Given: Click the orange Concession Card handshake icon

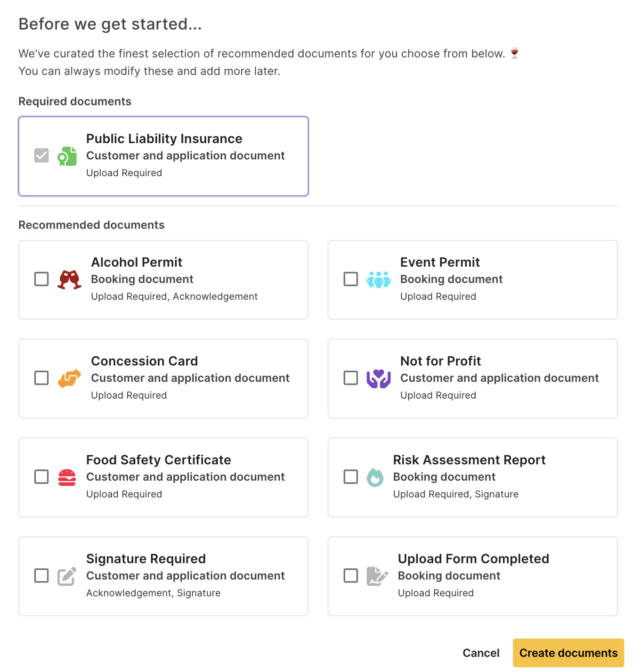Looking at the screenshot, I should 69,378.
